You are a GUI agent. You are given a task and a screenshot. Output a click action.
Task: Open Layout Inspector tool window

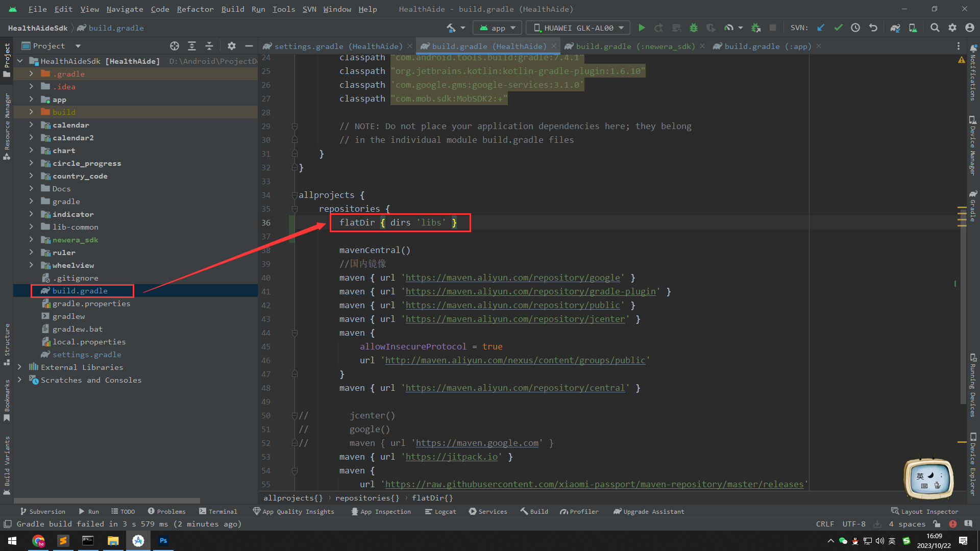tap(924, 511)
